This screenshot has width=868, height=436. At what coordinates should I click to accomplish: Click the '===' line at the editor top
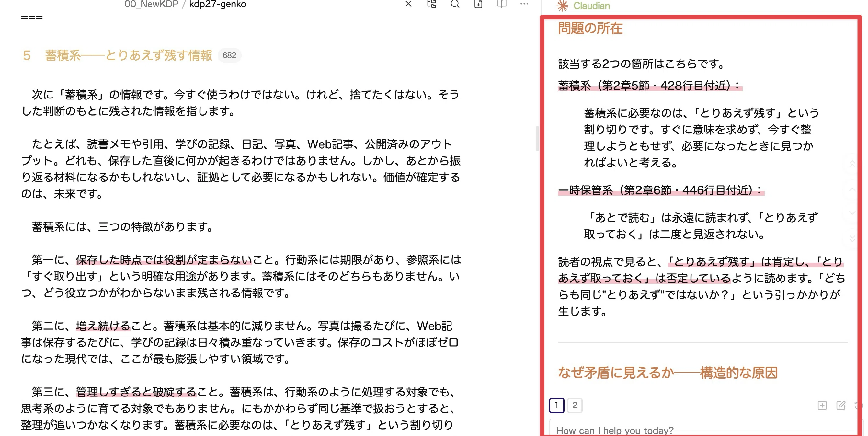point(32,17)
